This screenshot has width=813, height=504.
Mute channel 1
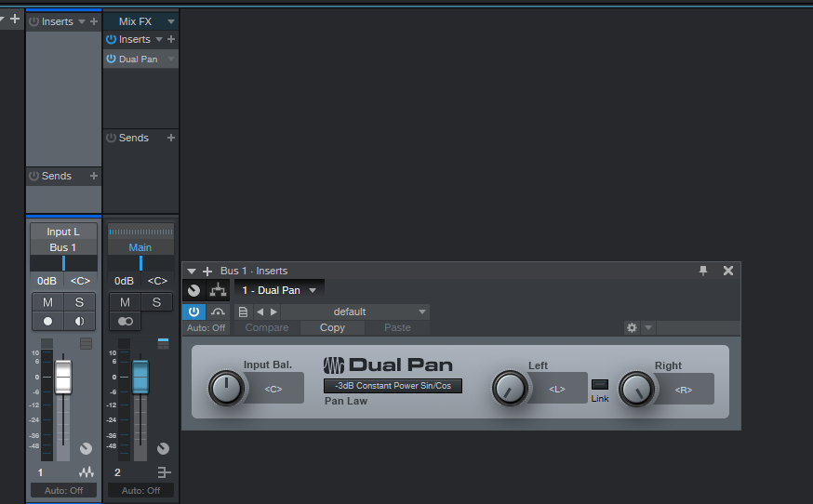(47, 302)
